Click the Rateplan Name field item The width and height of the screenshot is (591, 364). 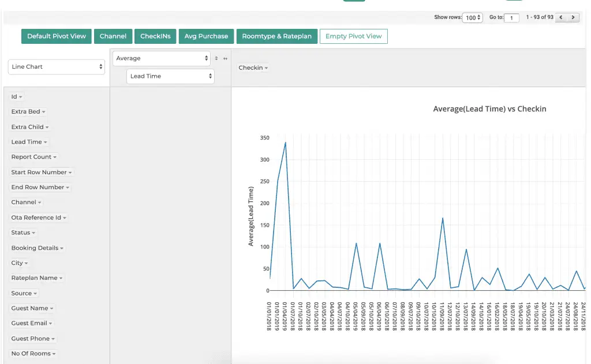click(34, 278)
